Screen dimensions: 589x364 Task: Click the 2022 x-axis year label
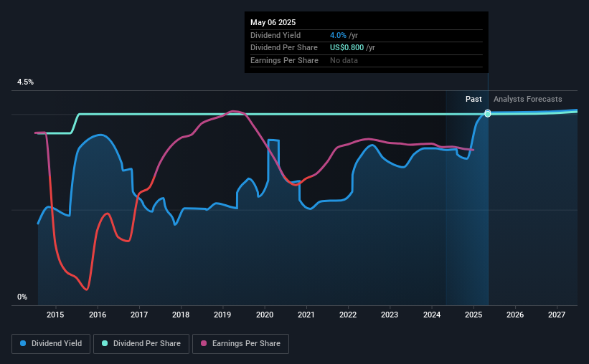348,315
